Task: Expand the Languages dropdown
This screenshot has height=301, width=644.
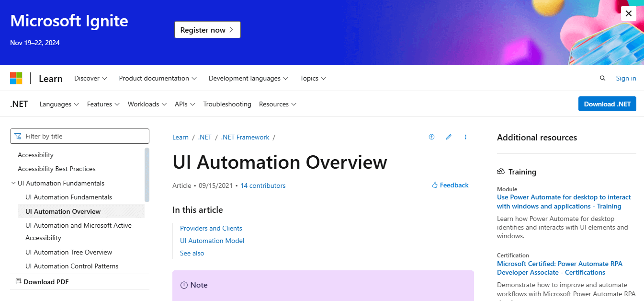Action: click(58, 104)
